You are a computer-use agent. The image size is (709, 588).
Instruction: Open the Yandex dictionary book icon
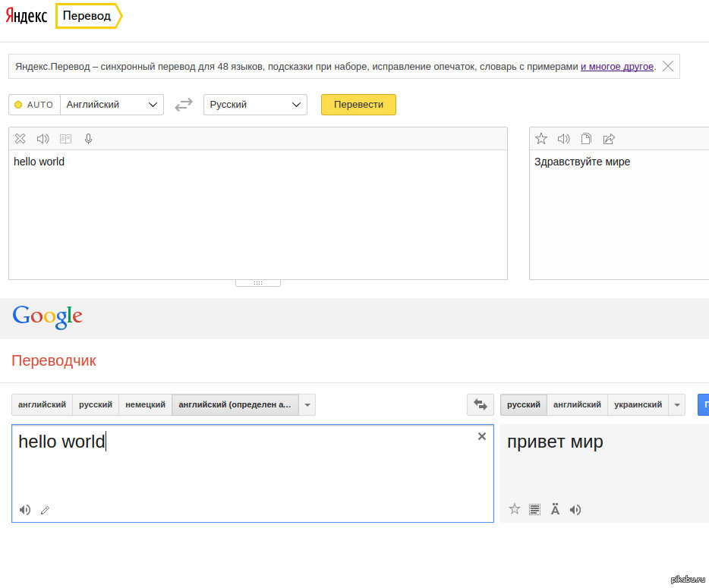coord(66,139)
